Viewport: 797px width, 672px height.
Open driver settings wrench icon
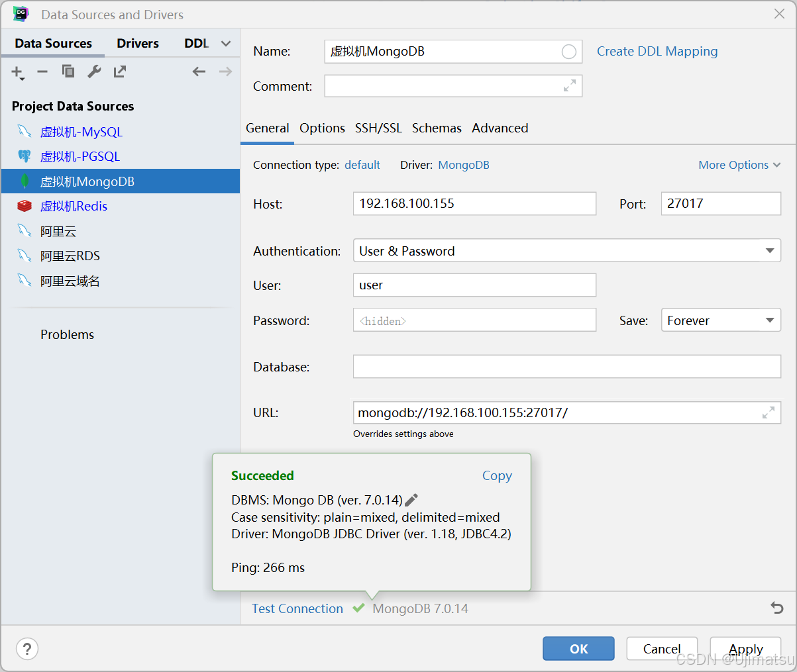pos(94,72)
